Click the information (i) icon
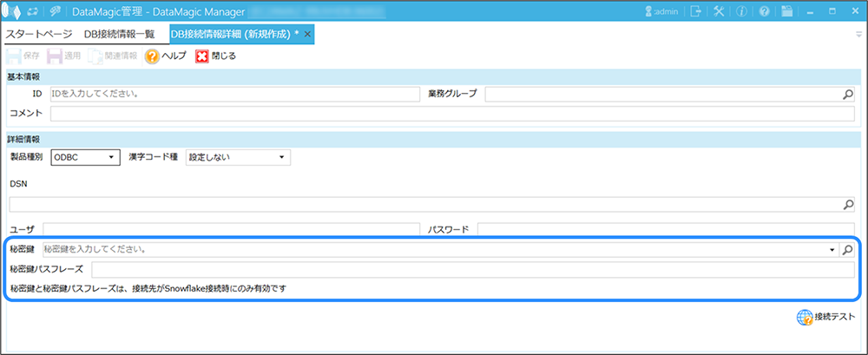The width and height of the screenshot is (868, 355). [741, 11]
